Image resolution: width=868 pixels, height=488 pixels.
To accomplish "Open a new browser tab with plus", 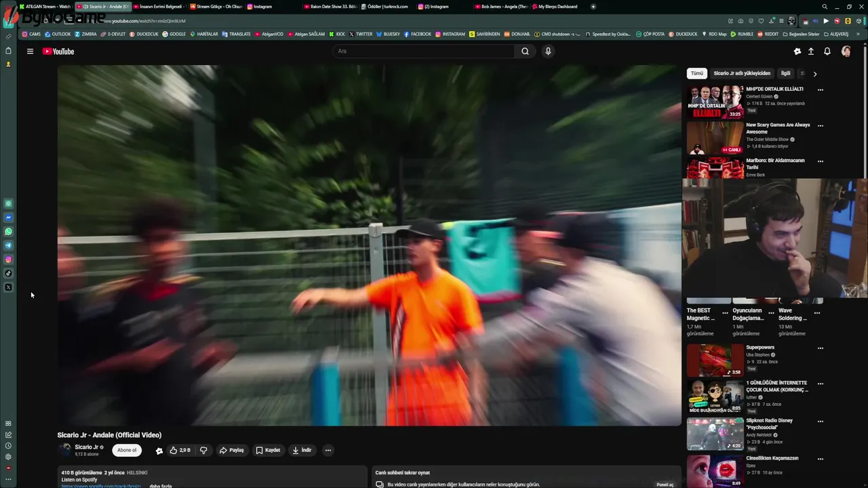I will pos(593,7).
